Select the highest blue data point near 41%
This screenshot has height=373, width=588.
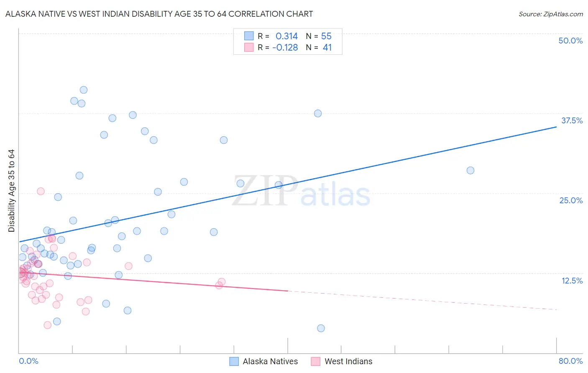tap(84, 90)
